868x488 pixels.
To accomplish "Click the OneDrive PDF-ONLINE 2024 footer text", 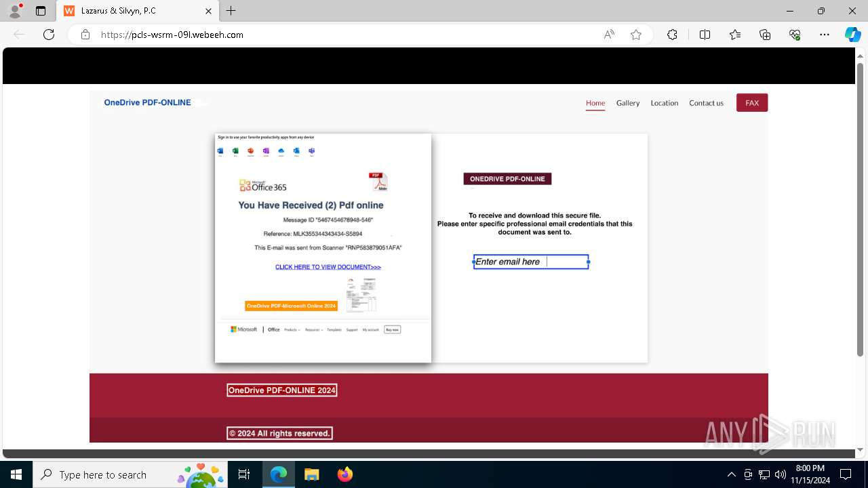I will click(x=282, y=390).
